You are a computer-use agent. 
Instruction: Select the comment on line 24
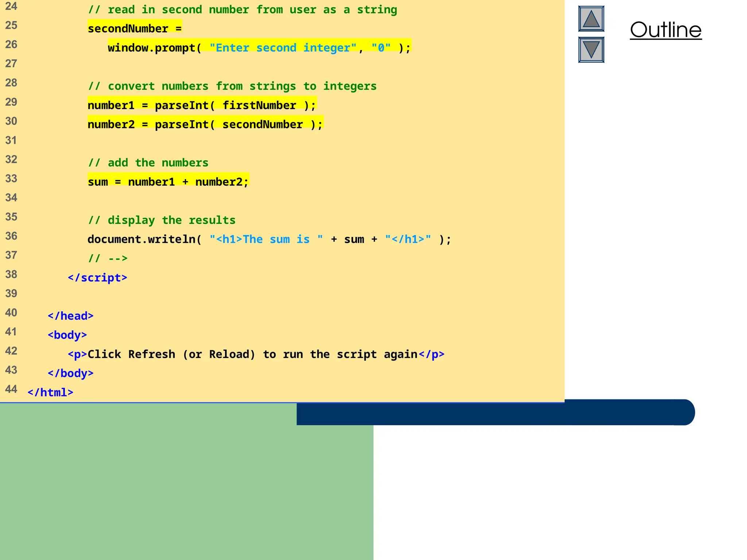coord(243,9)
